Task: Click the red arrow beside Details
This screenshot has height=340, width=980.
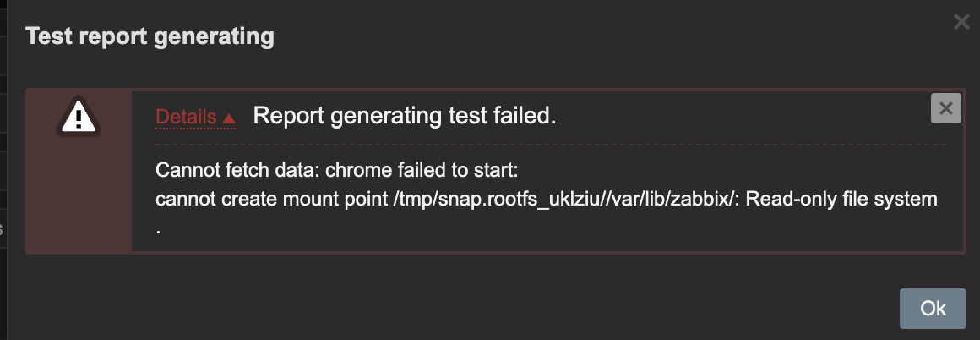Action: pyautogui.click(x=228, y=119)
